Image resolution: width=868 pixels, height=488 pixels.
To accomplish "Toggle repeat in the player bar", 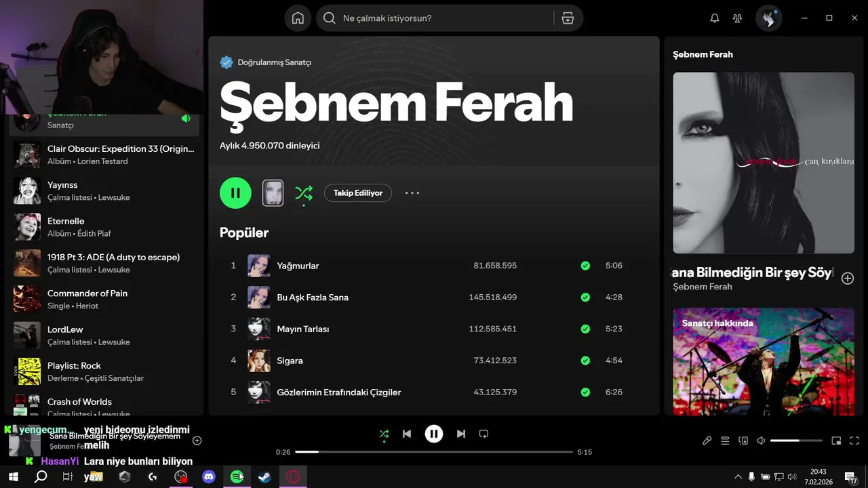I will click(484, 434).
